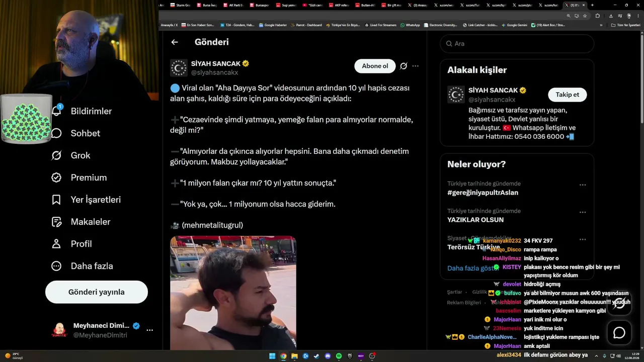Open Grok from the sidebar

click(71, 155)
